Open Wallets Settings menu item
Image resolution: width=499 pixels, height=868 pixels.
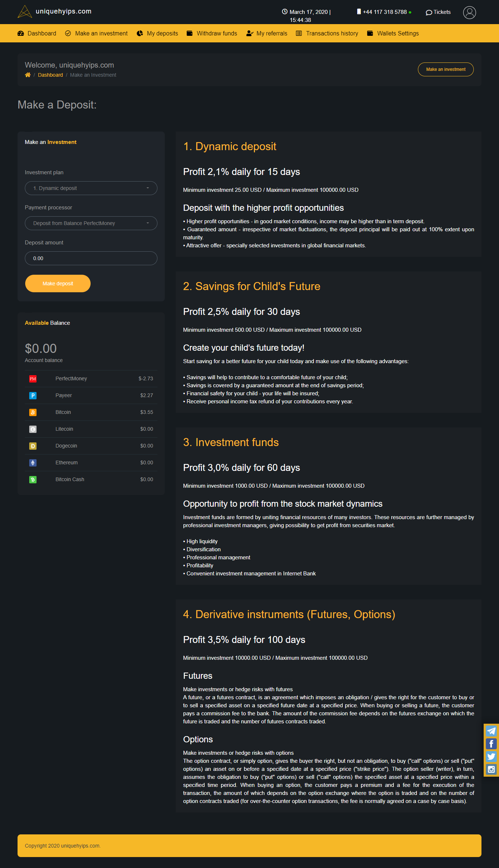393,33
